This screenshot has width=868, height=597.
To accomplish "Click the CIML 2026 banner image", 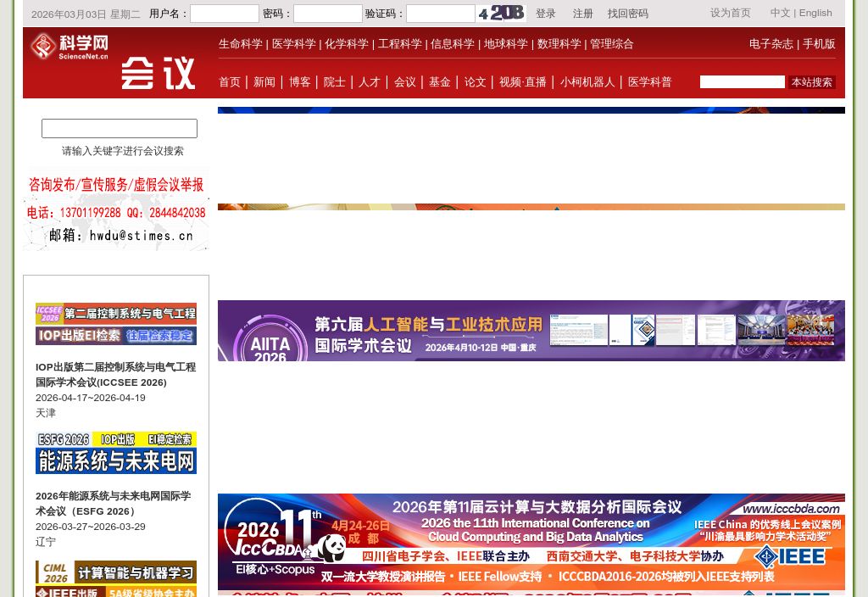I will pos(115,577).
